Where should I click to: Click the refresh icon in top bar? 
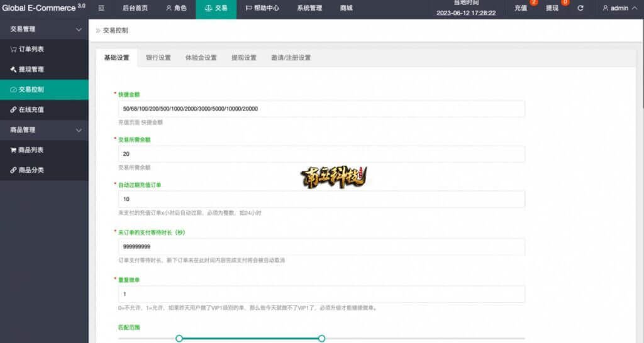point(580,9)
